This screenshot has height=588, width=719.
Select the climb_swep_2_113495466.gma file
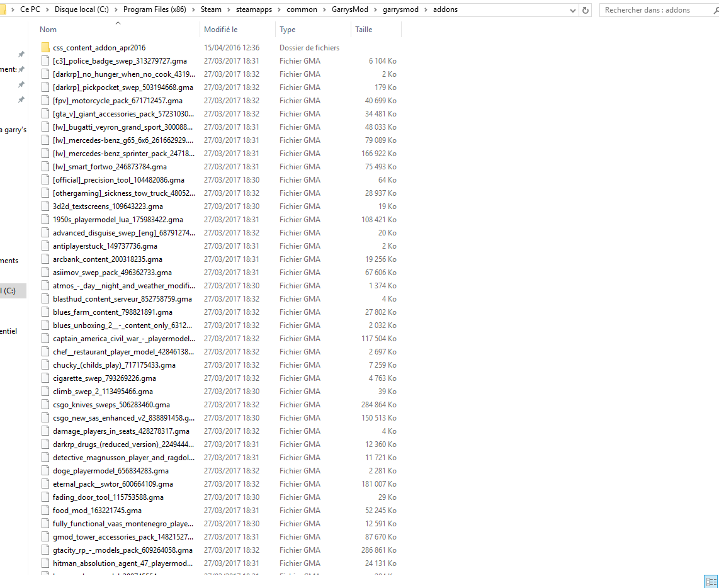click(103, 391)
